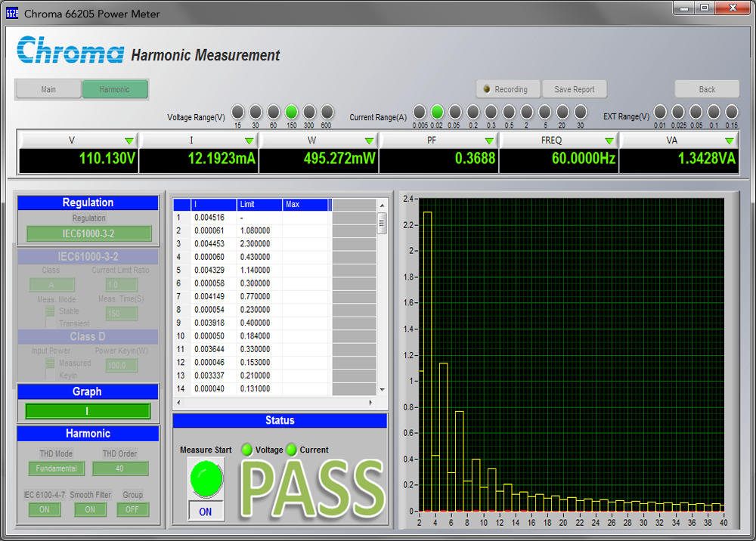This screenshot has width=756, height=541.
Task: Select the 2 A current range indicator
Action: (x=526, y=113)
